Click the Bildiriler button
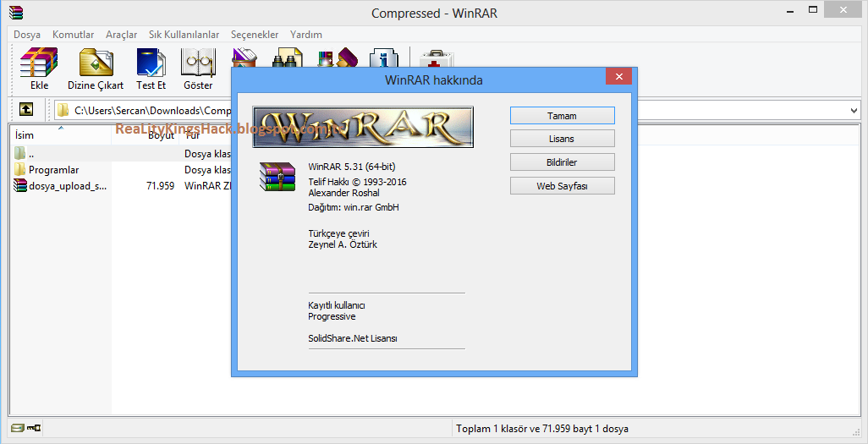 pyautogui.click(x=562, y=162)
